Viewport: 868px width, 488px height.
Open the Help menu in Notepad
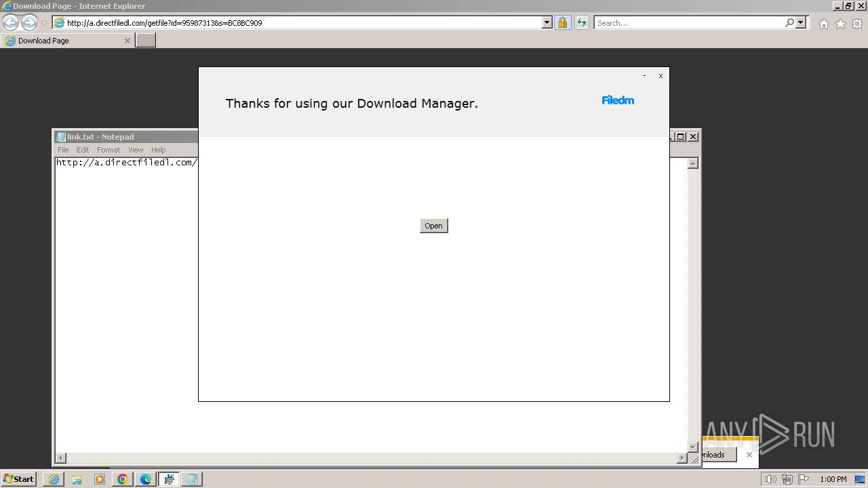[158, 150]
